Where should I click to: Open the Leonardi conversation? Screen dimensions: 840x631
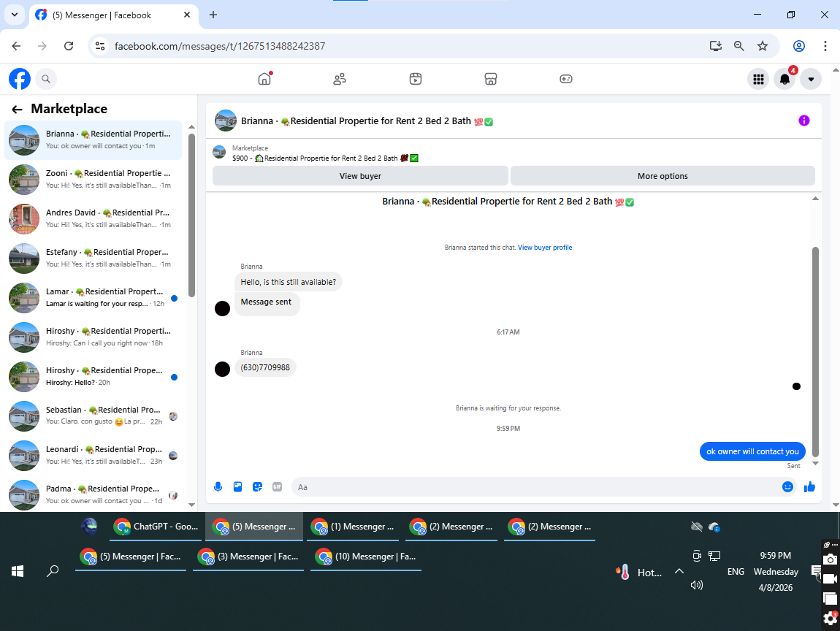[93, 455]
